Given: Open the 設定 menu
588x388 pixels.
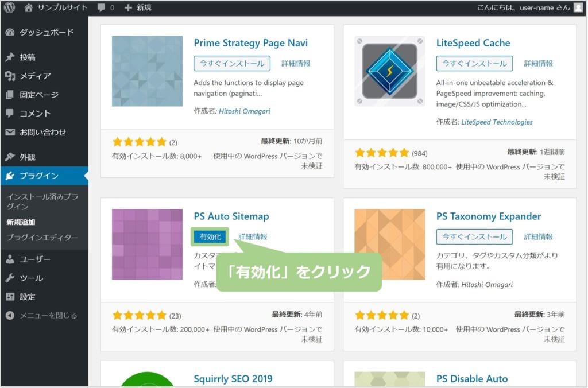Looking at the screenshot, I should point(44,297).
